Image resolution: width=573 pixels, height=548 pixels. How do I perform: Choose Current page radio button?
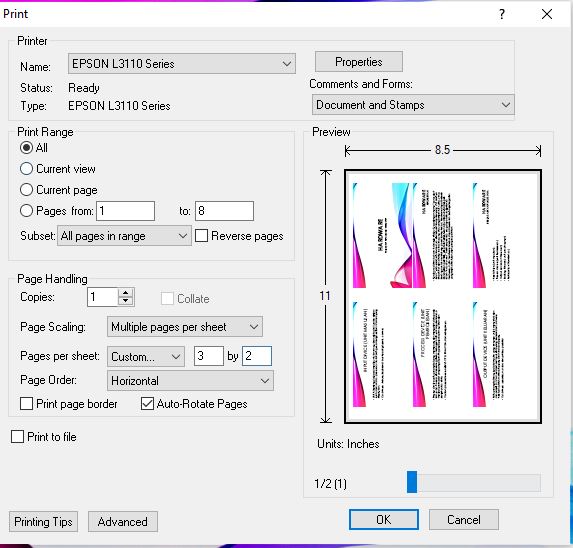click(x=26, y=190)
